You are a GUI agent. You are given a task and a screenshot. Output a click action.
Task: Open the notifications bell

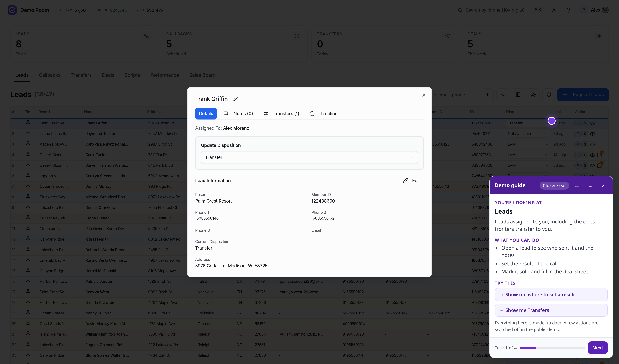pos(568,10)
